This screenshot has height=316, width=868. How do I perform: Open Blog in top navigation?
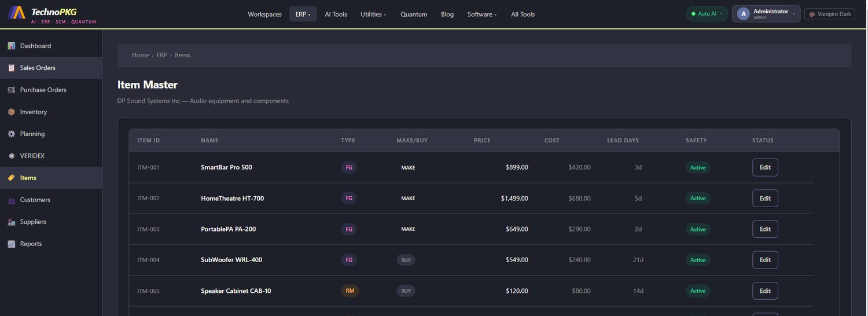coord(447,14)
